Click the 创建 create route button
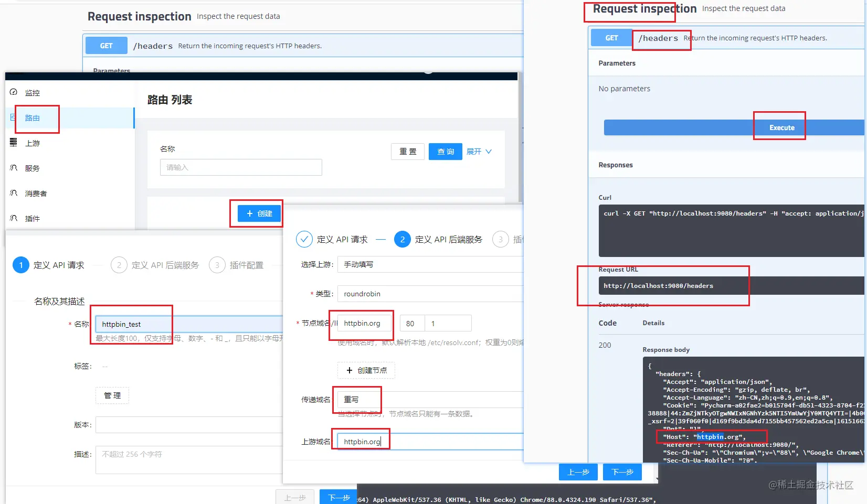 point(259,213)
